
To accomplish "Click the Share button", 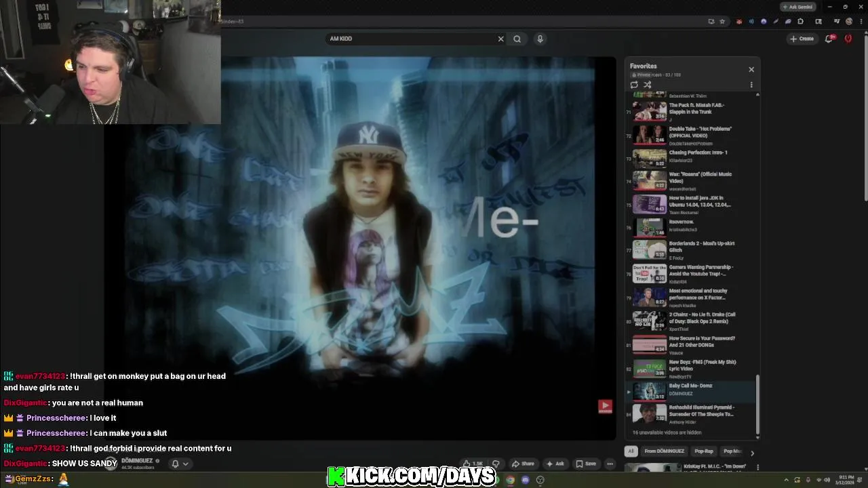I will tap(523, 464).
